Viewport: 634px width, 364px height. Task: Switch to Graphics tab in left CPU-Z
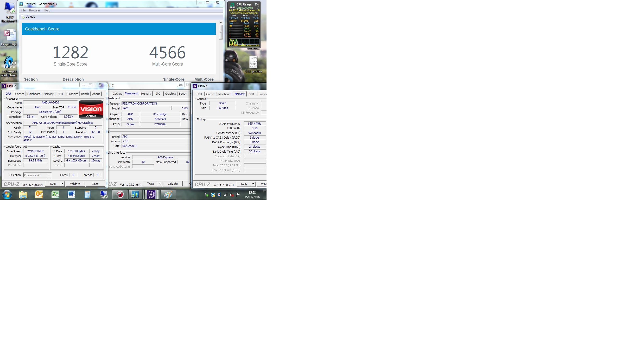click(73, 94)
